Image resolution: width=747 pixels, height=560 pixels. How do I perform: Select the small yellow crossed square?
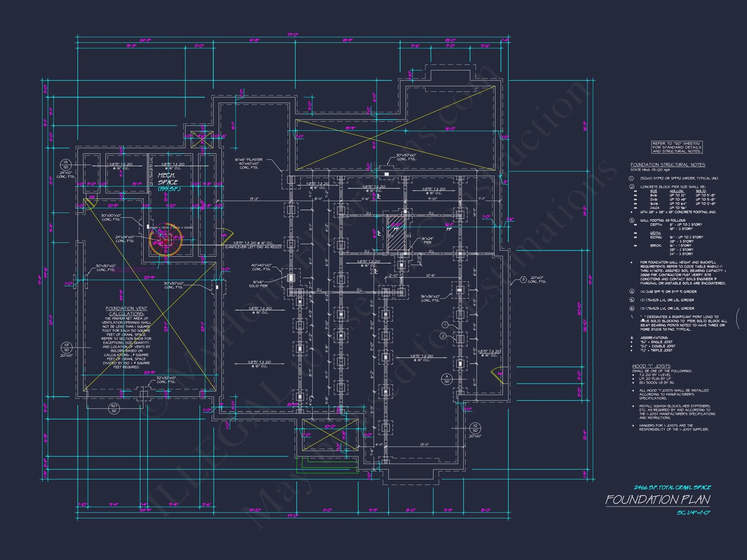click(x=202, y=139)
